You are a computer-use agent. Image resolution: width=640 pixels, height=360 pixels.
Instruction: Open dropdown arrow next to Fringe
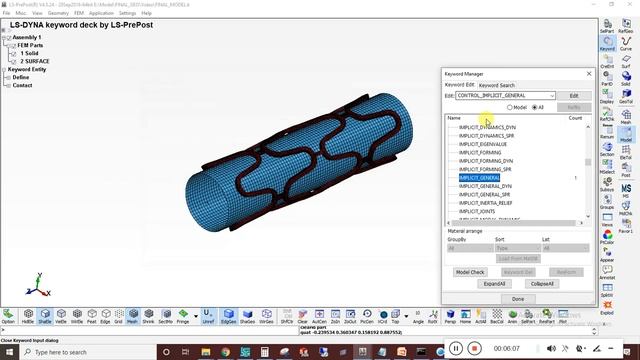click(x=196, y=316)
